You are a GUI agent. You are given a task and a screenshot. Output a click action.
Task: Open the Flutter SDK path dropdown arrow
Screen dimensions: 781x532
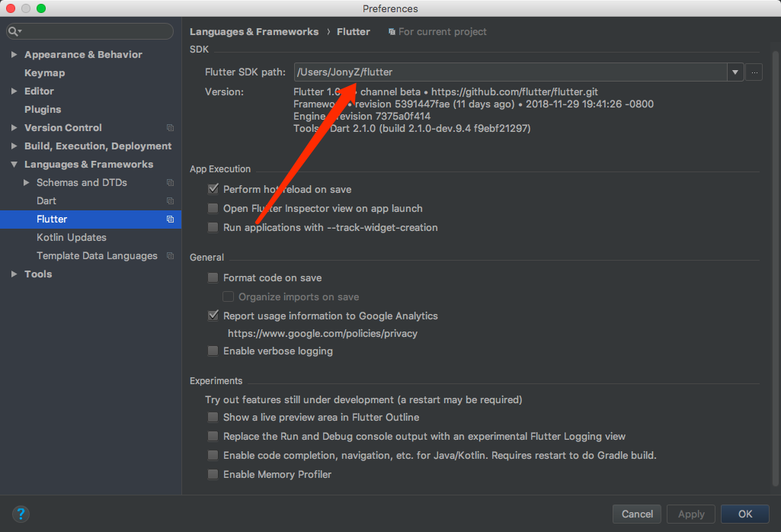(x=735, y=72)
